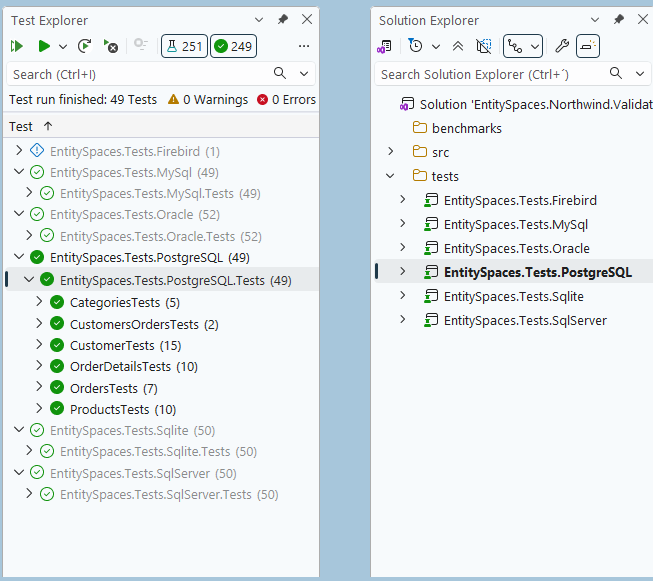Open Test Explorer window position dropdown
Screen dimensions: 653x581
coord(259,20)
